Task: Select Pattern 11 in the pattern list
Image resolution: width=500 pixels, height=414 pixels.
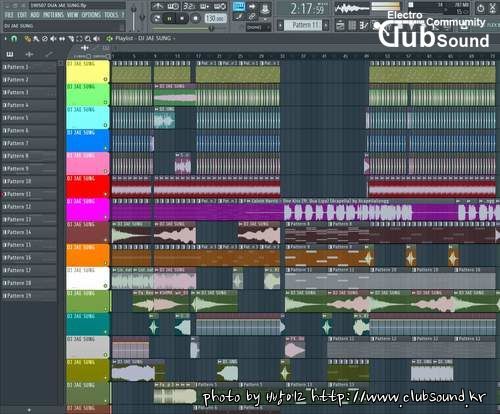Action: [29, 194]
